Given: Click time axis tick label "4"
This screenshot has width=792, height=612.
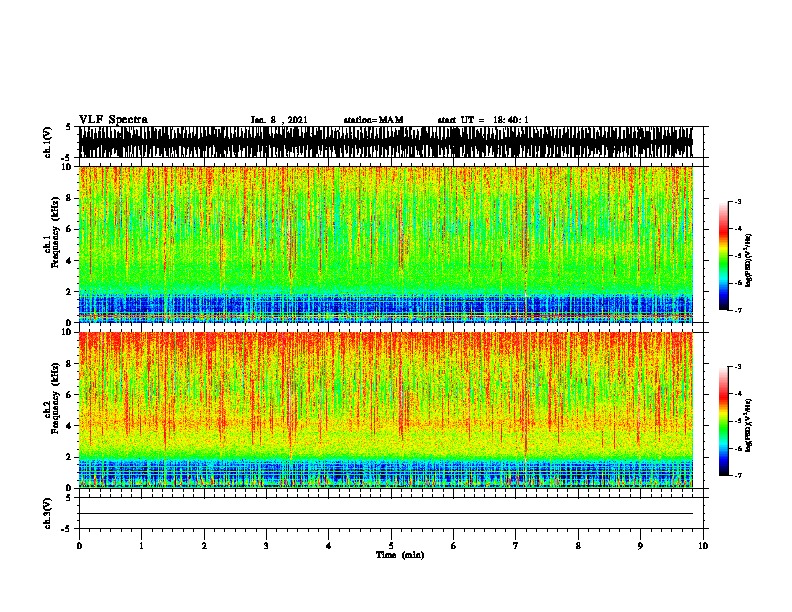Looking at the screenshot, I should pyautogui.click(x=329, y=546).
